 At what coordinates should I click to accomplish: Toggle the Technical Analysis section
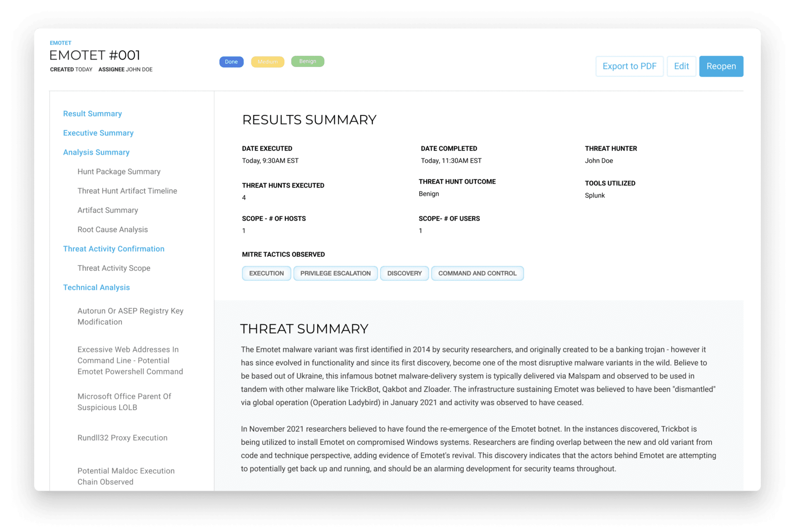click(x=97, y=288)
